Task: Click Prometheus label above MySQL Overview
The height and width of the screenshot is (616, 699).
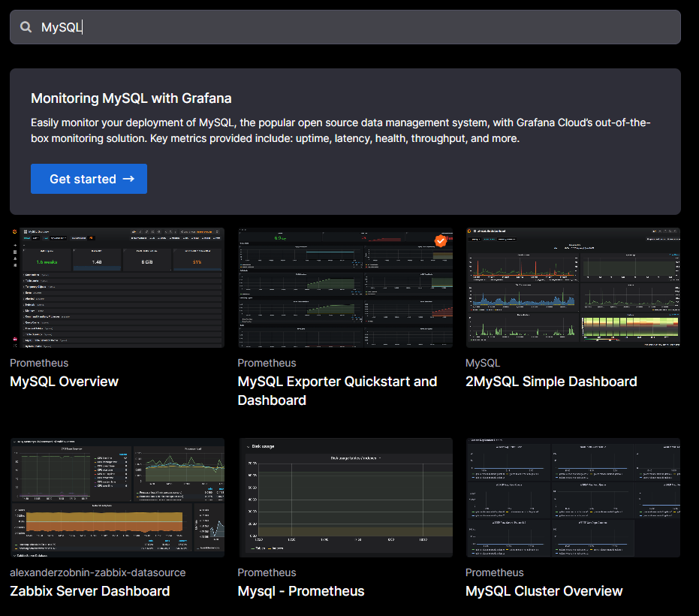Action: tap(39, 363)
